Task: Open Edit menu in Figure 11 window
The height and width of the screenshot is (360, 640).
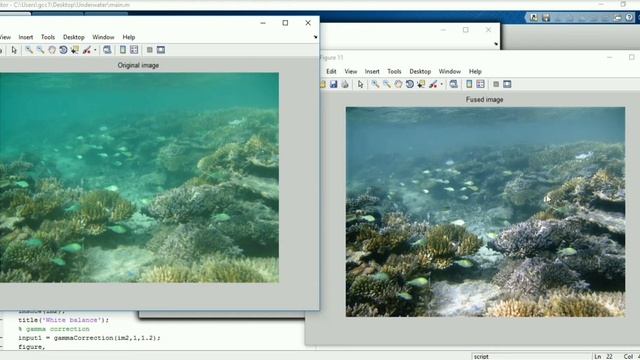Action: tap(331, 71)
